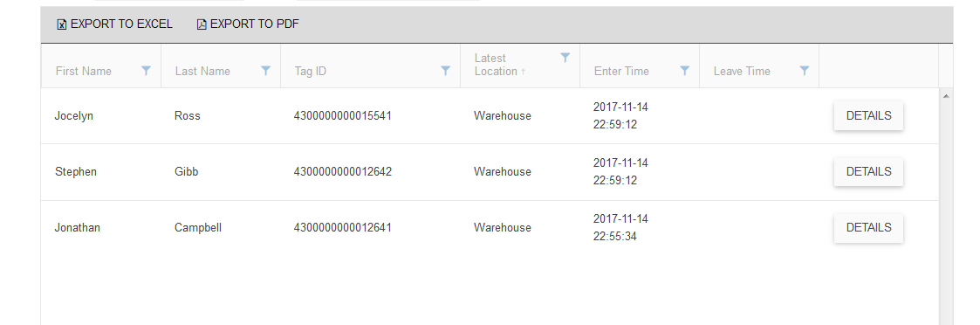
Task: Click the PDF file icon in toolbar
Action: coord(202,25)
